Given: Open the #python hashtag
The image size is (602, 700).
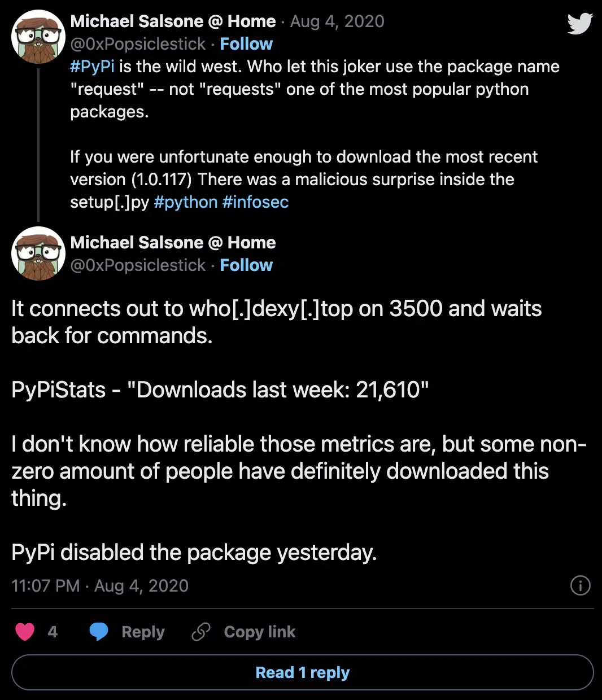Looking at the screenshot, I should tap(185, 202).
